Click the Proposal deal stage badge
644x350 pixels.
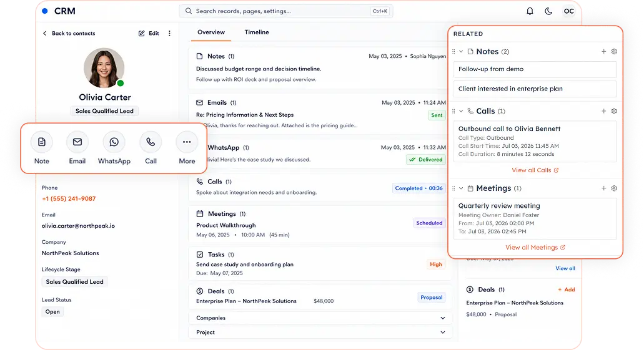coord(431,298)
